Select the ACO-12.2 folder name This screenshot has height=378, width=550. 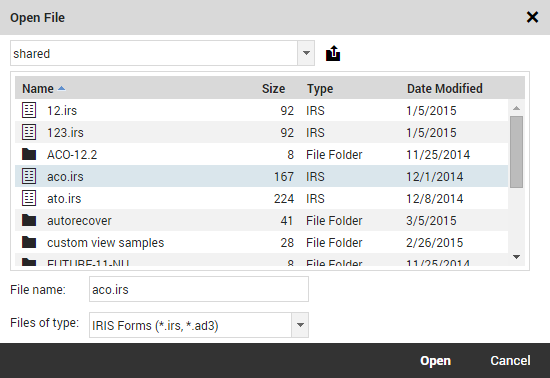72,155
